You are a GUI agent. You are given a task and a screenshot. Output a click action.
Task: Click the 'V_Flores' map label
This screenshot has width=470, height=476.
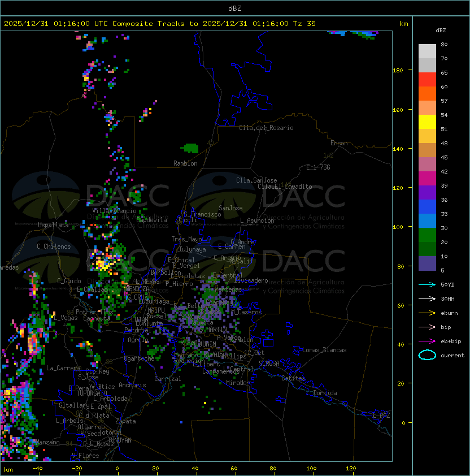point(85,456)
